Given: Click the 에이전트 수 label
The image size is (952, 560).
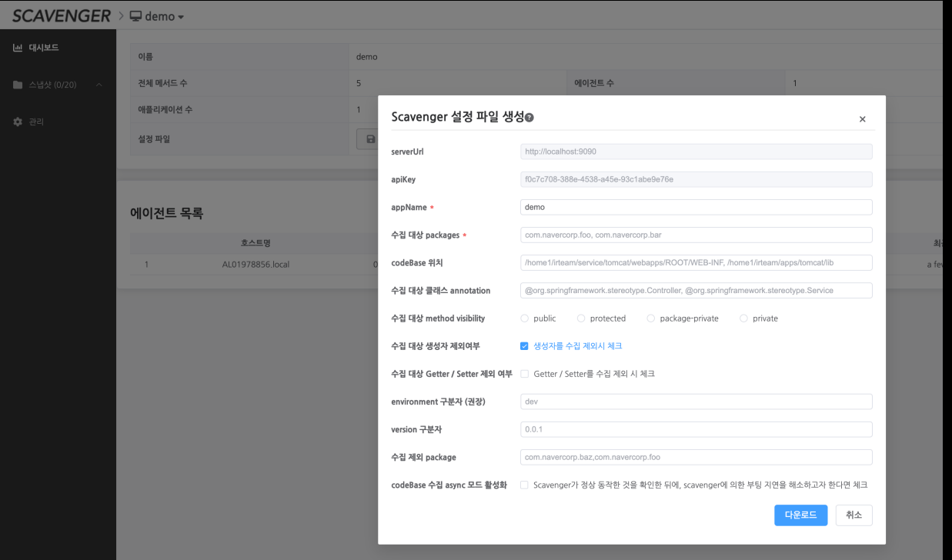Looking at the screenshot, I should (x=594, y=82).
